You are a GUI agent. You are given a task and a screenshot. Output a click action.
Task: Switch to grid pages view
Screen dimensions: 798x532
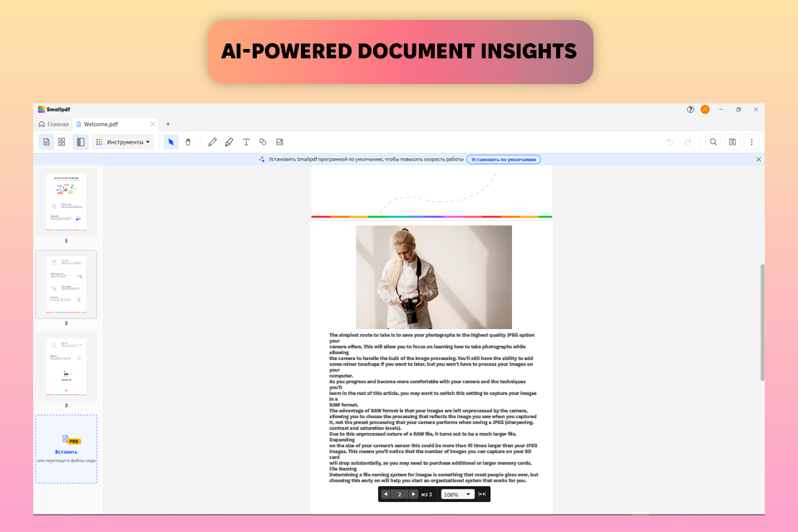coord(62,142)
